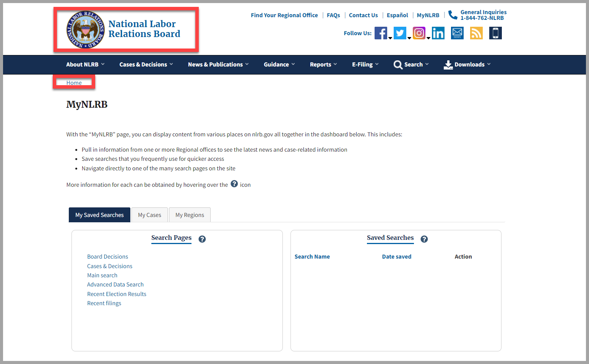Open the Contact Us link

(363, 15)
